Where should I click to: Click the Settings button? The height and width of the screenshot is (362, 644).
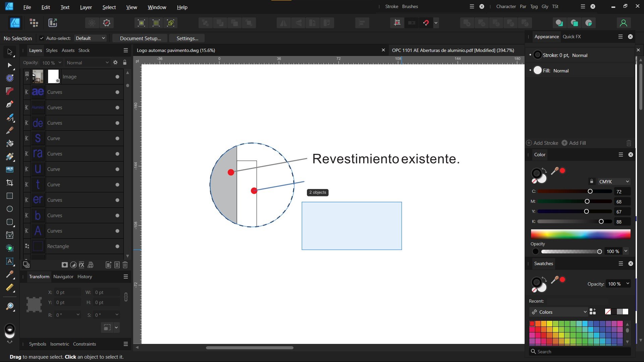187,38
